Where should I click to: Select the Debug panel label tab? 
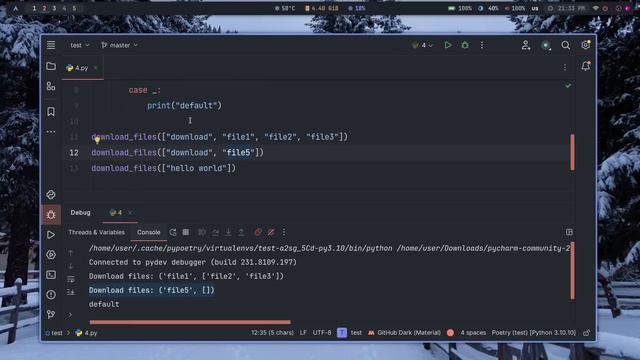click(80, 213)
